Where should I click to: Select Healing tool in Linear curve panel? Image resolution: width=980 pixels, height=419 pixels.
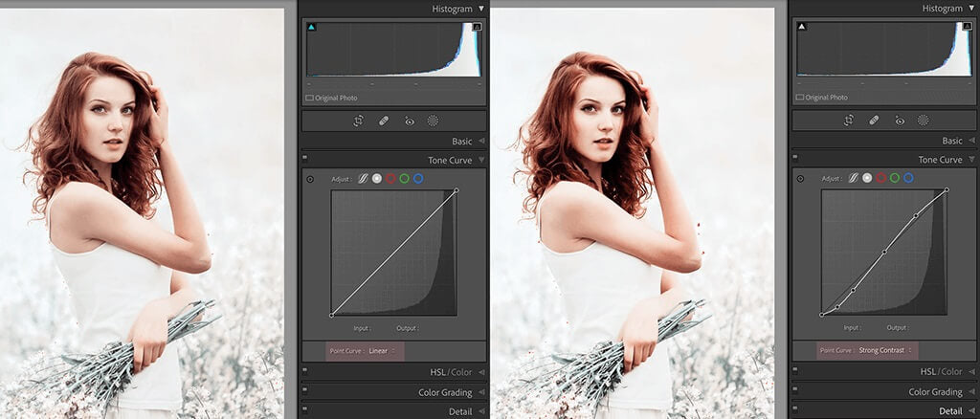(x=384, y=121)
